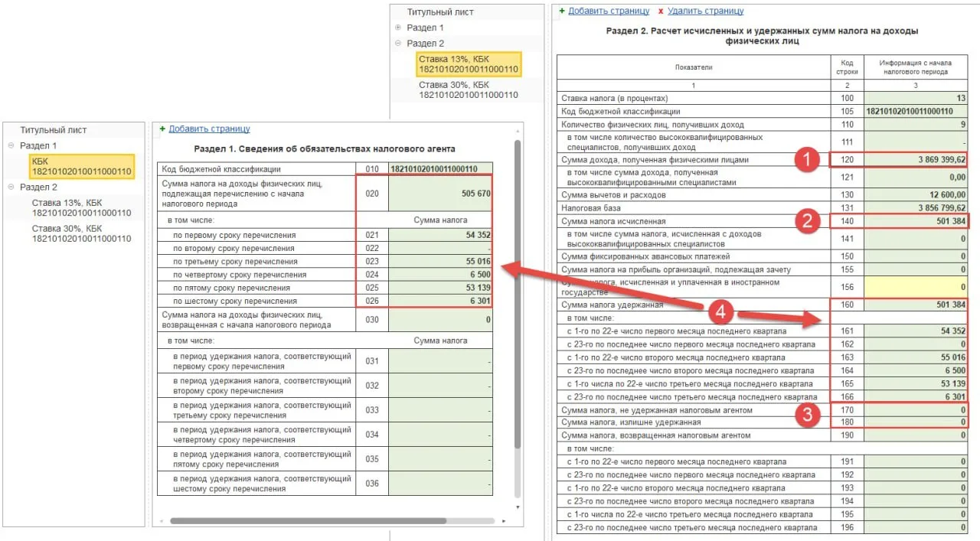Click the red x icon before Удалить страницу

point(661,11)
